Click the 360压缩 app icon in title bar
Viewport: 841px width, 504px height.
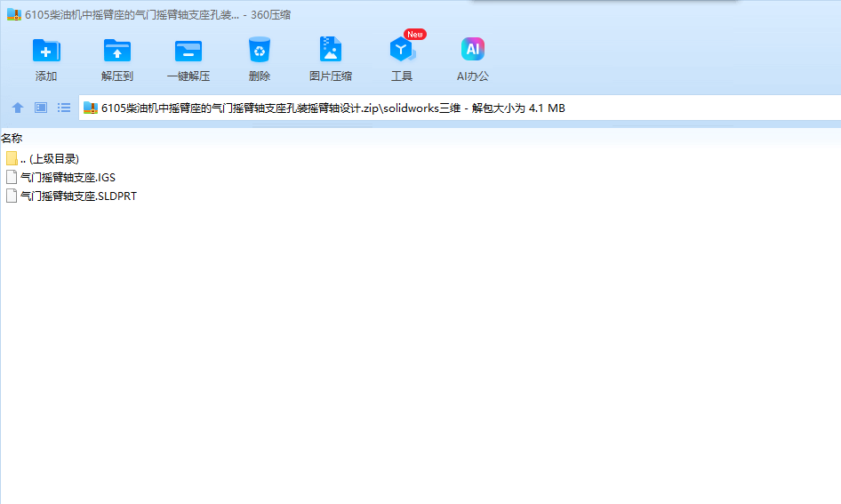(x=14, y=14)
